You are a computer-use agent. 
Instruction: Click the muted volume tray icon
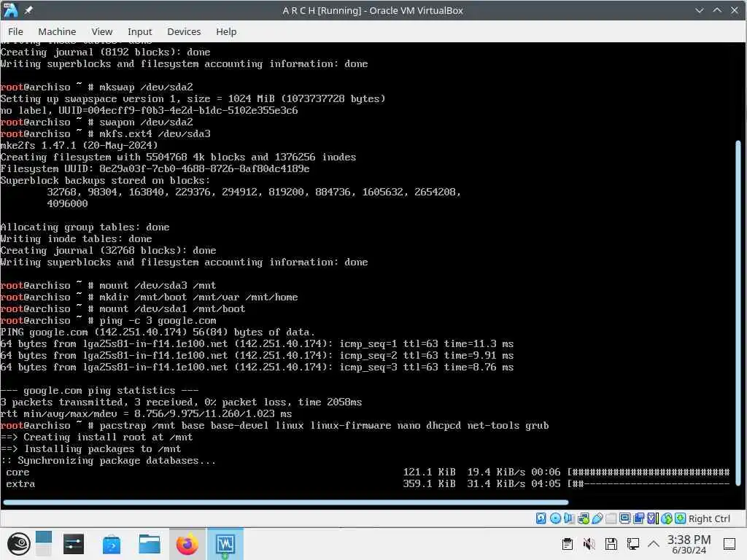pyautogui.click(x=589, y=544)
